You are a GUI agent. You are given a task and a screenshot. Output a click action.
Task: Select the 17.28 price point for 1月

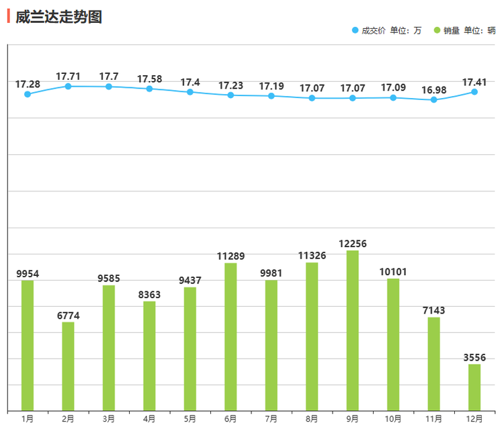pos(28,94)
